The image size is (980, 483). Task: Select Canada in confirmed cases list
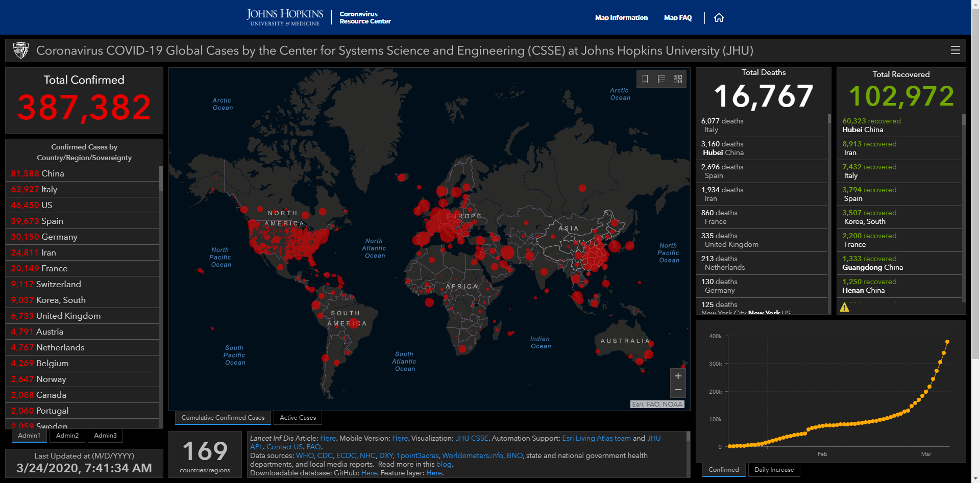[x=82, y=395]
